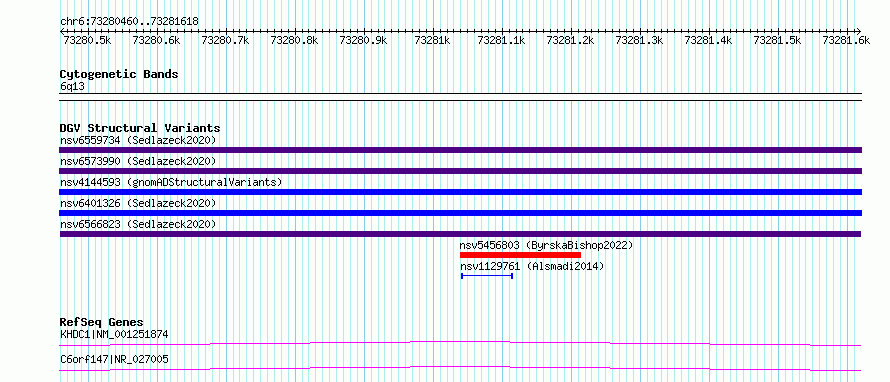The image size is (890, 382).
Task: Click the 73281.4k ruler tick label
Action: tap(708, 40)
